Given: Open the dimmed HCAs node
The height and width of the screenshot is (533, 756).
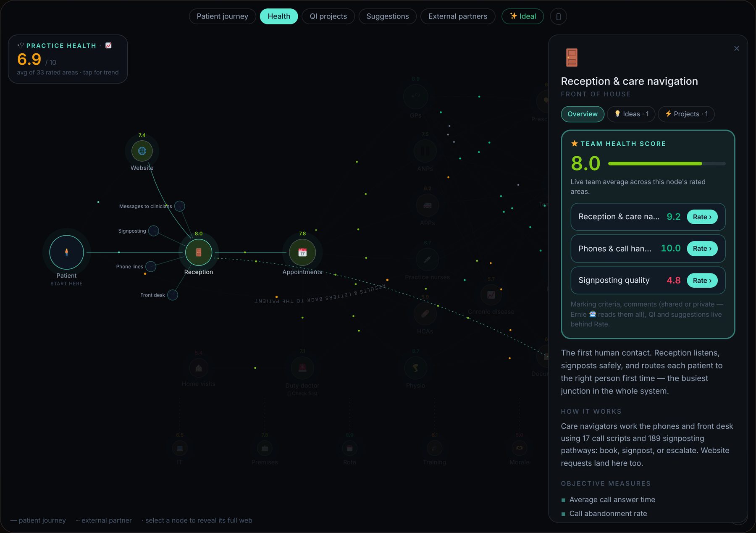Looking at the screenshot, I should tap(425, 313).
